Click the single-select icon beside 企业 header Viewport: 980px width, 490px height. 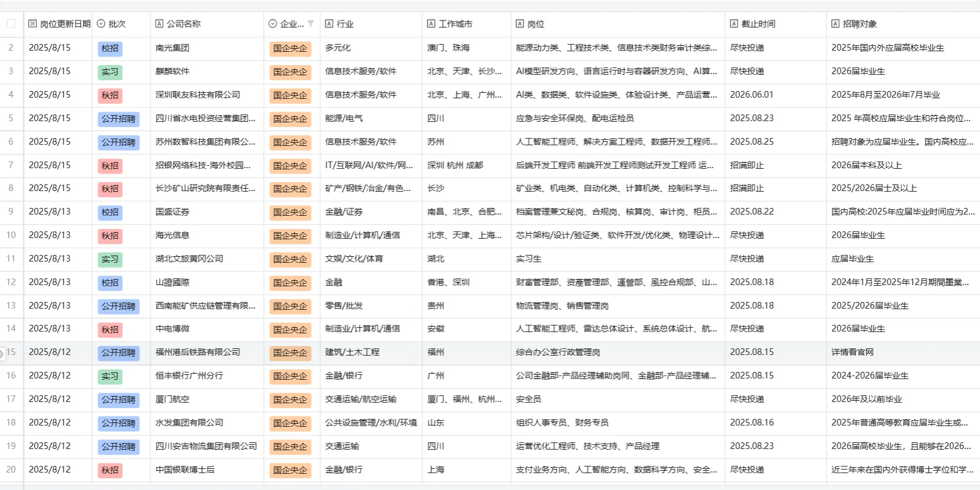pos(273,24)
